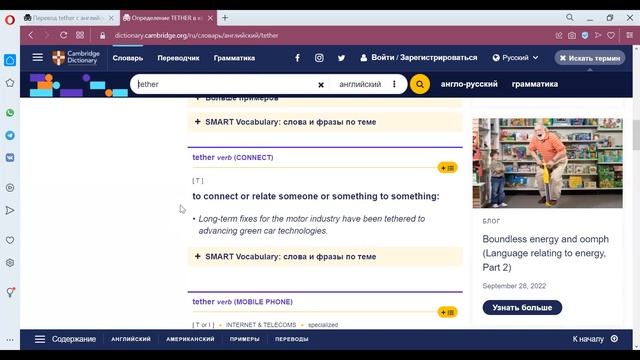
Task: Open the Boundless energy and oomph blog title
Action: [x=545, y=253]
